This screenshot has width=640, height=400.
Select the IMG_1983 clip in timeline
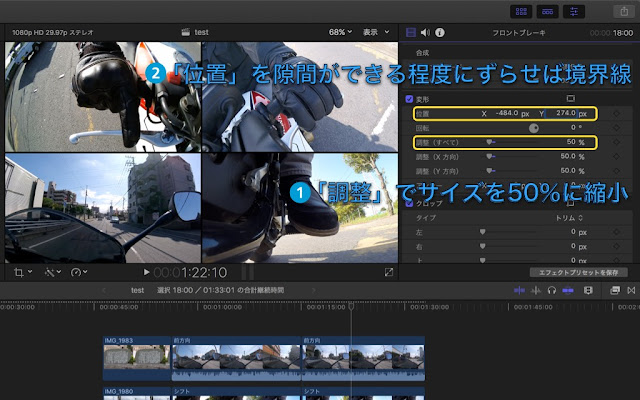click(136, 358)
